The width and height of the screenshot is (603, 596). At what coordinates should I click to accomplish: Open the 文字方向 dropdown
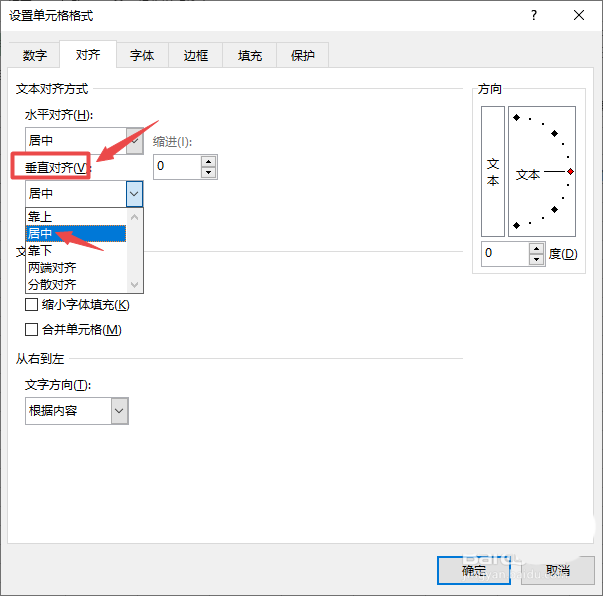click(x=119, y=410)
